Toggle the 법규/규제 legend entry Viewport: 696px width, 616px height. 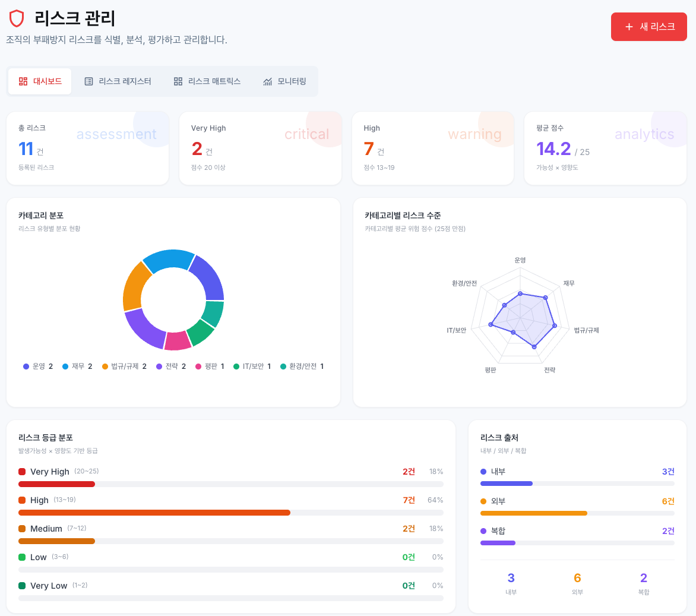pyautogui.click(x=124, y=367)
